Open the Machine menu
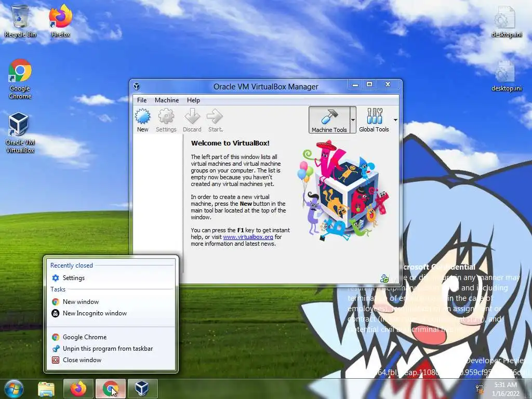532x399 pixels. [x=167, y=100]
